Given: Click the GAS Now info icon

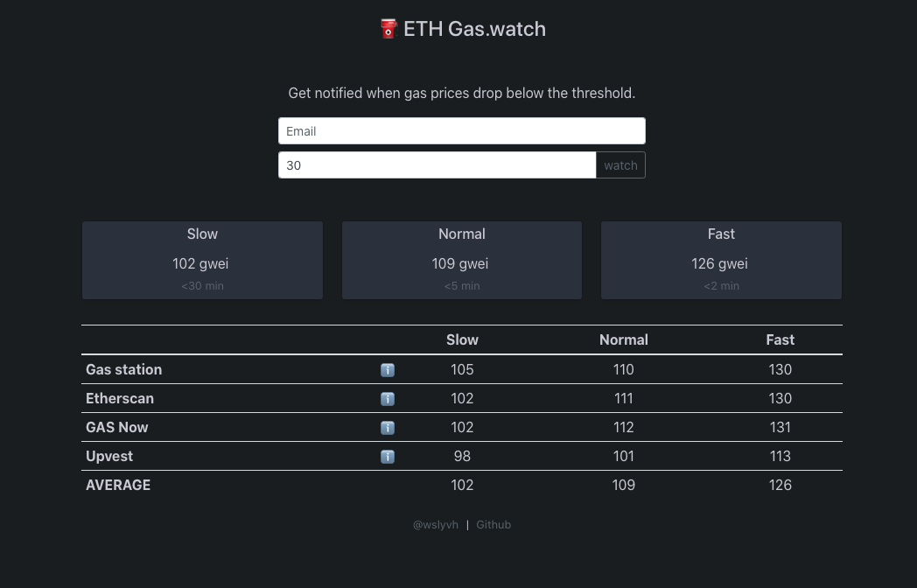Looking at the screenshot, I should coord(388,427).
